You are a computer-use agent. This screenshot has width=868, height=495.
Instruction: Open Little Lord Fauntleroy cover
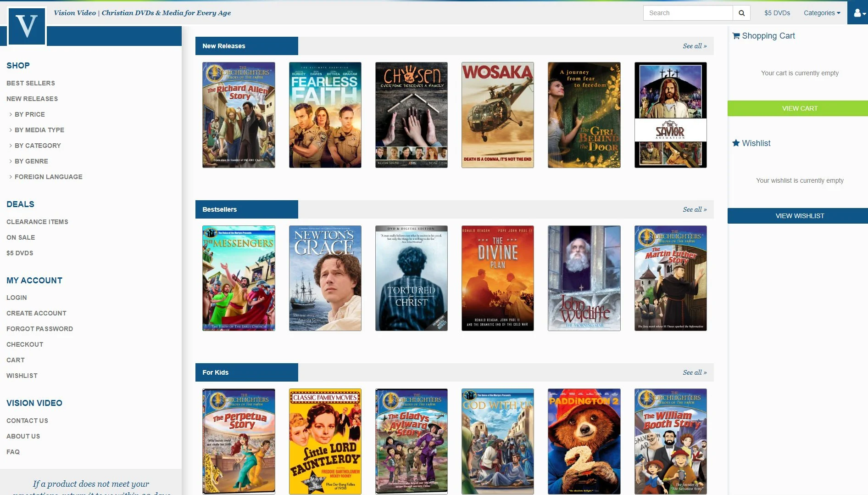(x=325, y=441)
